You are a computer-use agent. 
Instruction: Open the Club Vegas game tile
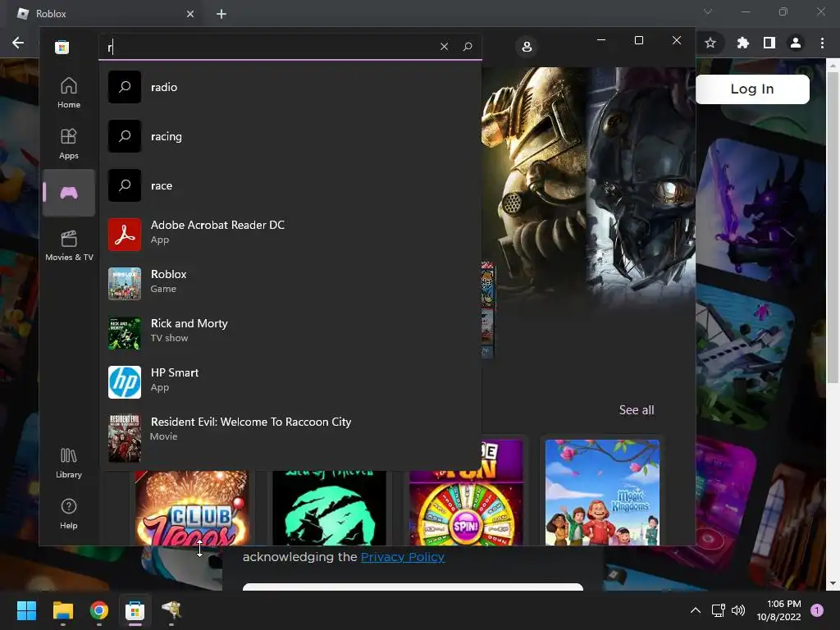pos(192,508)
